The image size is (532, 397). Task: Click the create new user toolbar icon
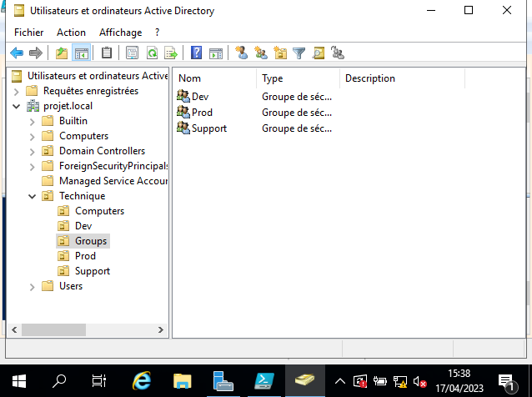[242, 53]
